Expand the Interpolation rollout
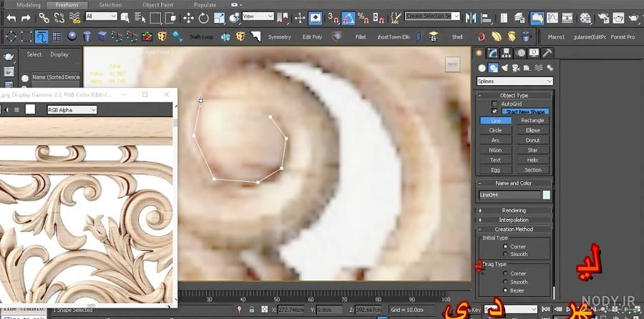 tap(514, 220)
